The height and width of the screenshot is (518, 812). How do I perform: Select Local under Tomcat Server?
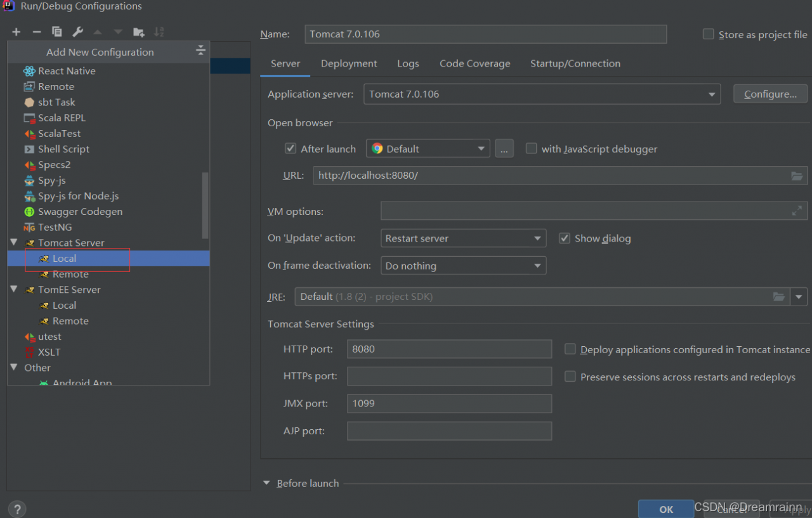point(108,258)
